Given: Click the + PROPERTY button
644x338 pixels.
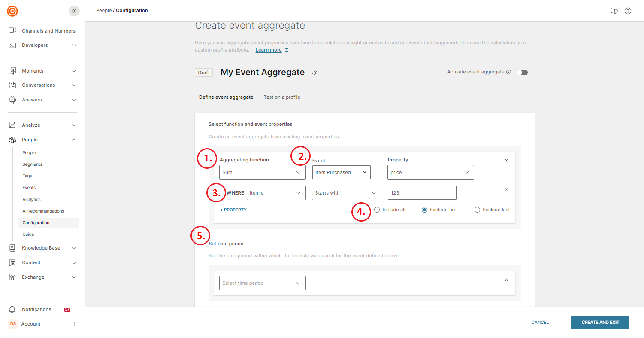Looking at the screenshot, I should click(x=233, y=210).
